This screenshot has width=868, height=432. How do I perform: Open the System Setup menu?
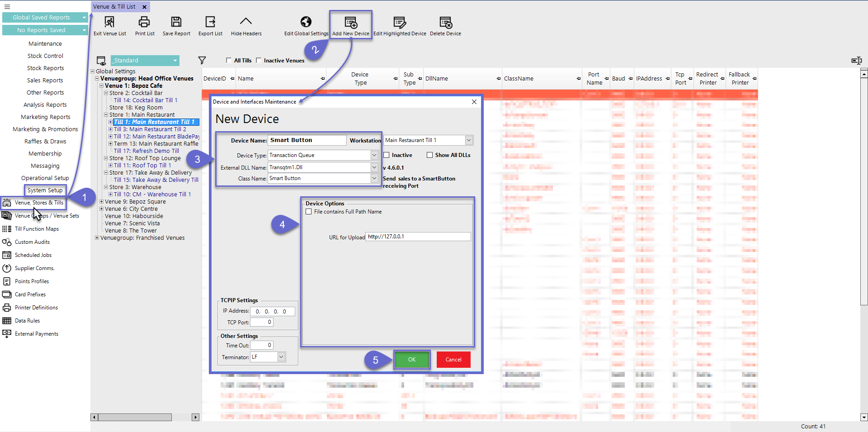(x=45, y=190)
